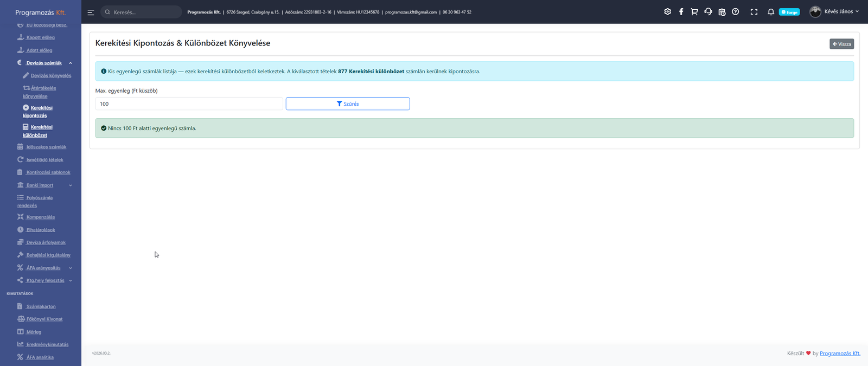
Task: Click the Kapott előleg hand icon
Action: (20, 37)
